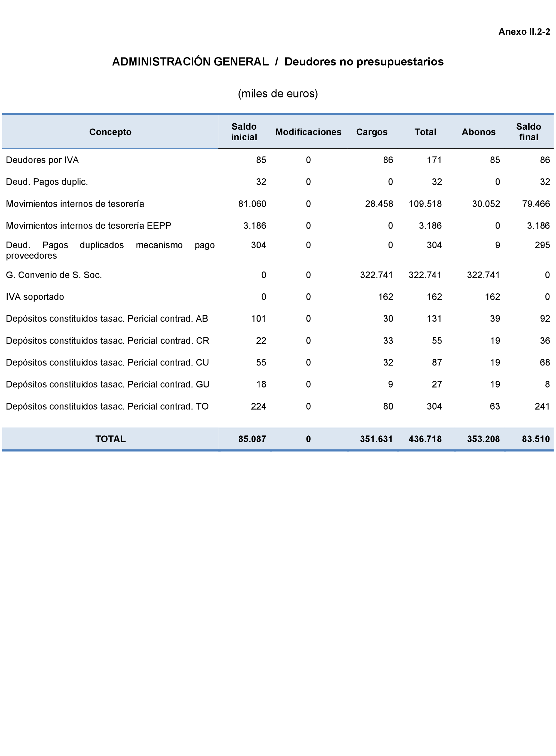Select the 'G. Convenio de S. Soc.' label
Screen dimensions: 556x756
54,275
